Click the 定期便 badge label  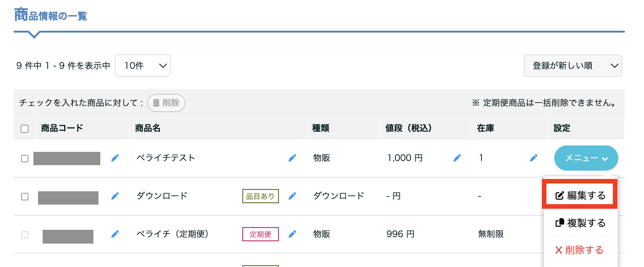260,234
